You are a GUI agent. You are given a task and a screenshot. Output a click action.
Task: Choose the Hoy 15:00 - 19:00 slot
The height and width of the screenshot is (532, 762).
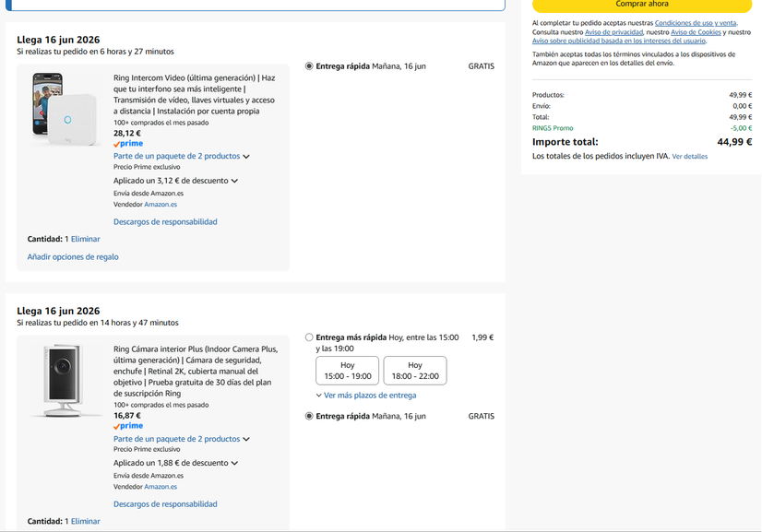pyautogui.click(x=348, y=371)
